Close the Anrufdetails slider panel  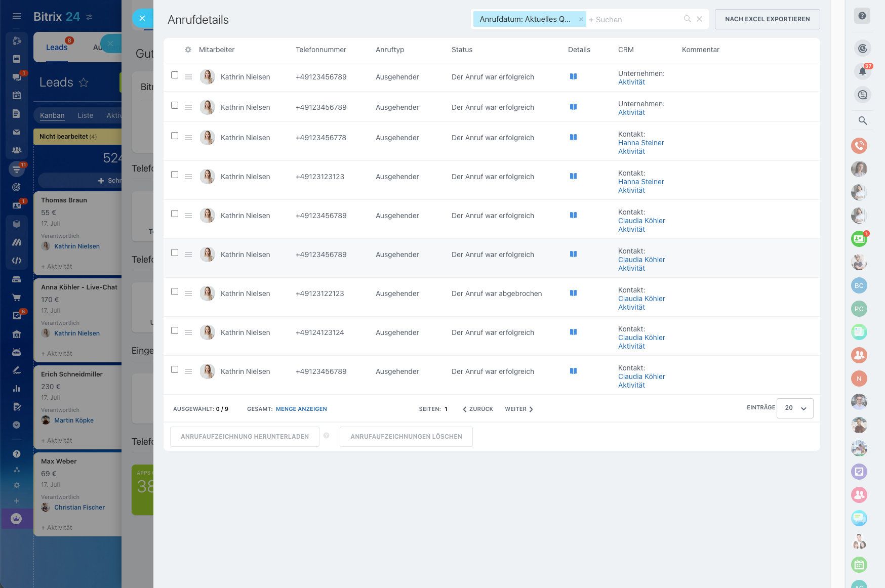click(142, 19)
